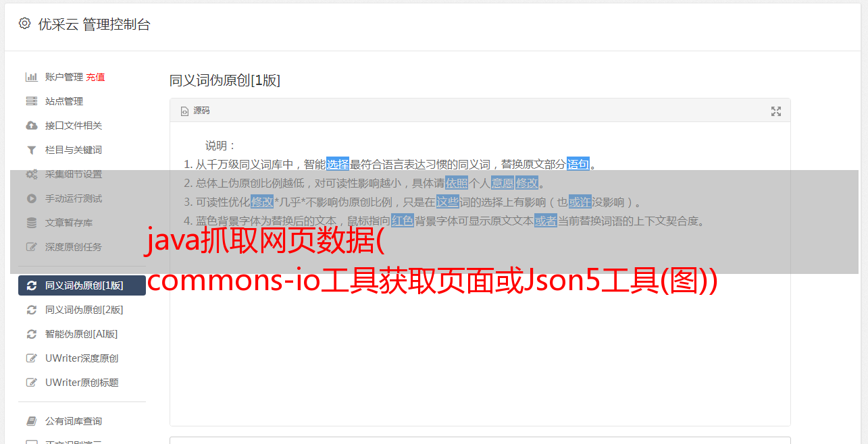
Task: Click the 优采云 管理控制台 header title
Action: [x=94, y=24]
